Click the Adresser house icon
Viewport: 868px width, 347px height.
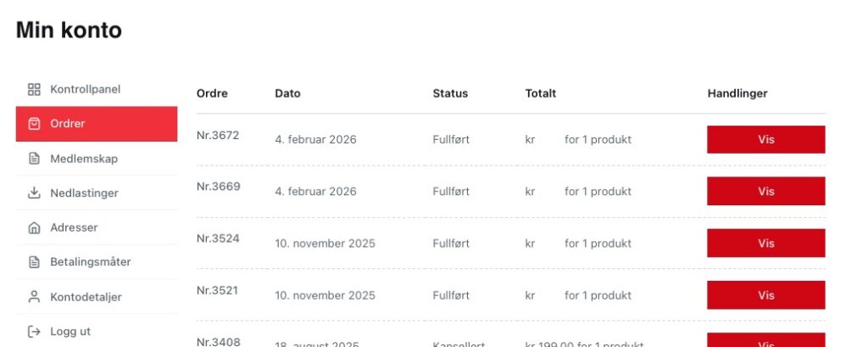coord(34,227)
